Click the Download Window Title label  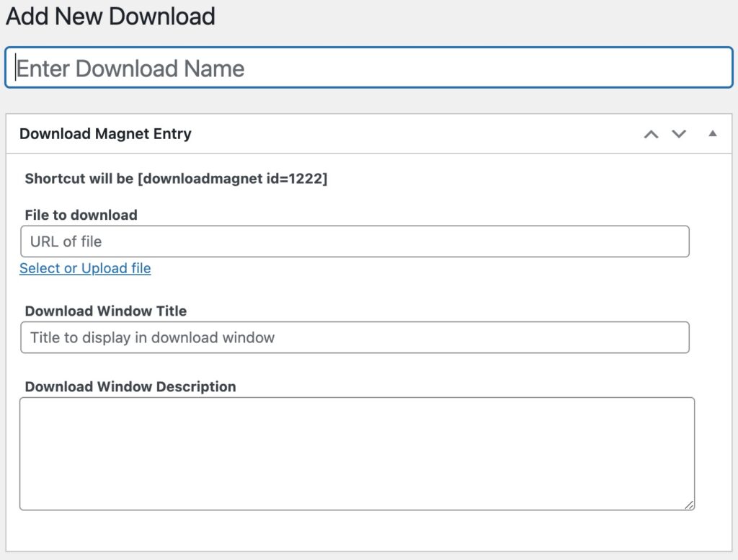(106, 311)
